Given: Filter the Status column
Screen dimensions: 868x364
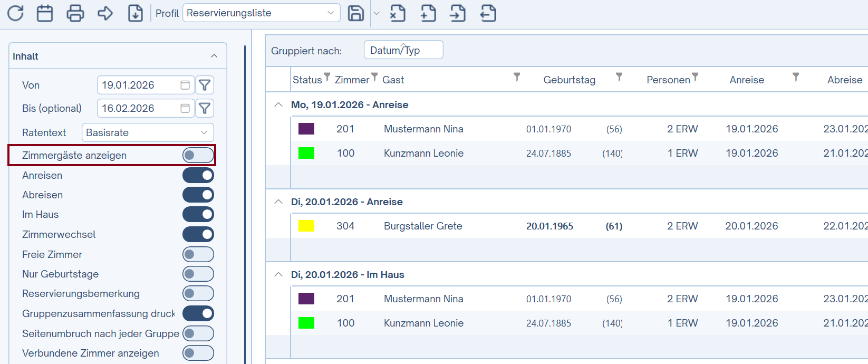Looking at the screenshot, I should tap(327, 77).
